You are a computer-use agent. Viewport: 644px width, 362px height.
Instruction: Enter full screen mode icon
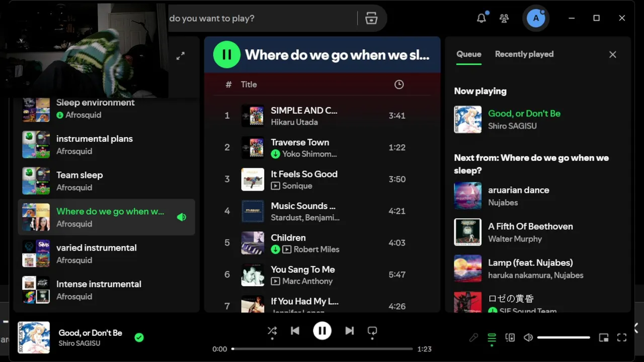pyautogui.click(x=622, y=337)
